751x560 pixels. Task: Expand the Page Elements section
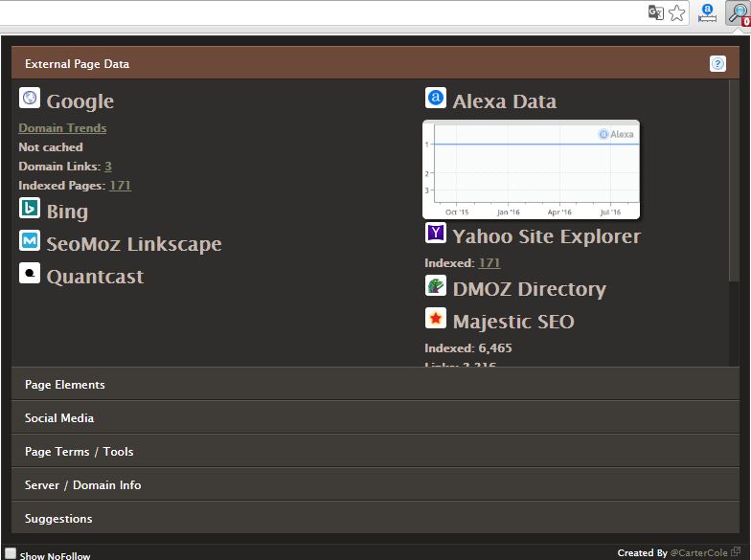(375, 385)
